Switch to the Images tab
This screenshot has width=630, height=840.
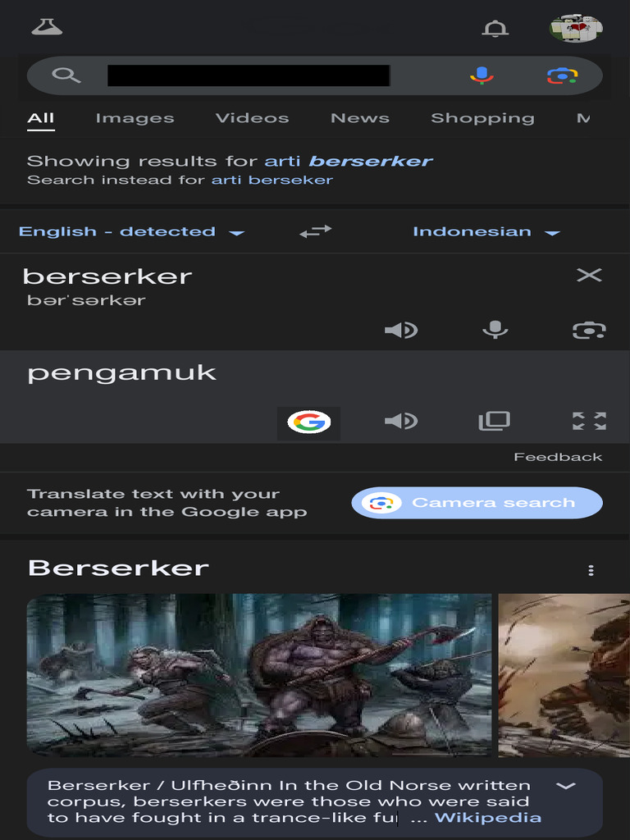click(135, 118)
